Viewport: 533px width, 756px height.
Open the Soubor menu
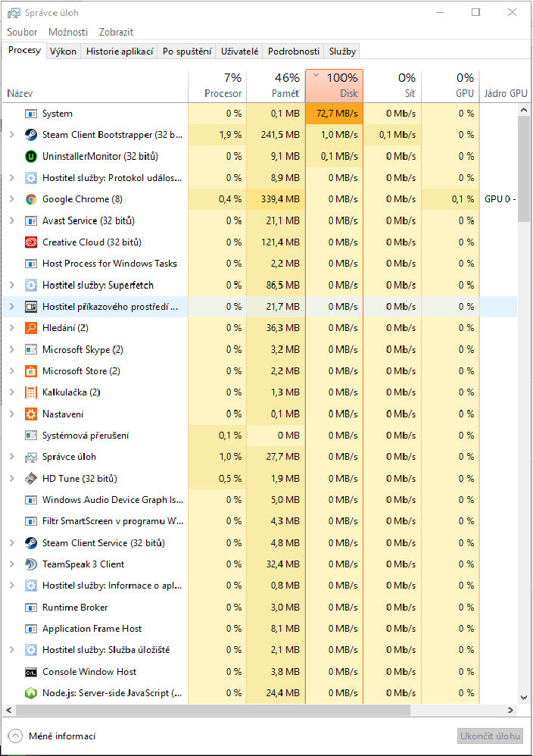pyautogui.click(x=22, y=33)
